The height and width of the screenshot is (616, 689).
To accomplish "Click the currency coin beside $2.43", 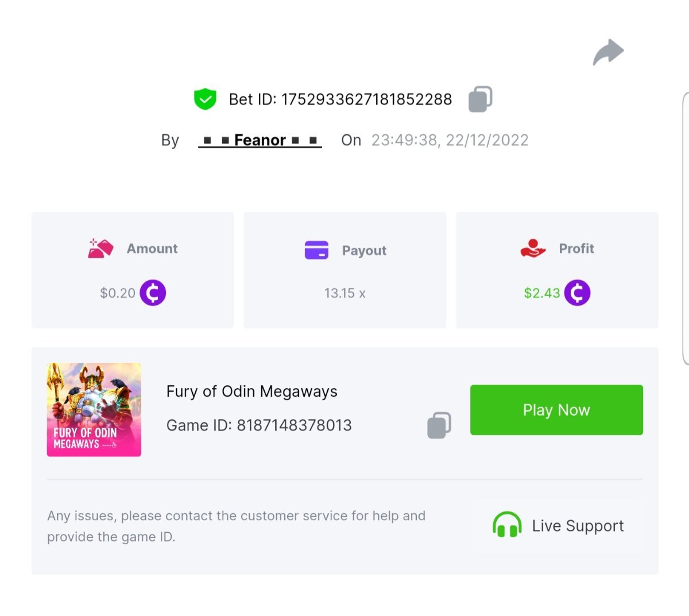I will (x=577, y=293).
